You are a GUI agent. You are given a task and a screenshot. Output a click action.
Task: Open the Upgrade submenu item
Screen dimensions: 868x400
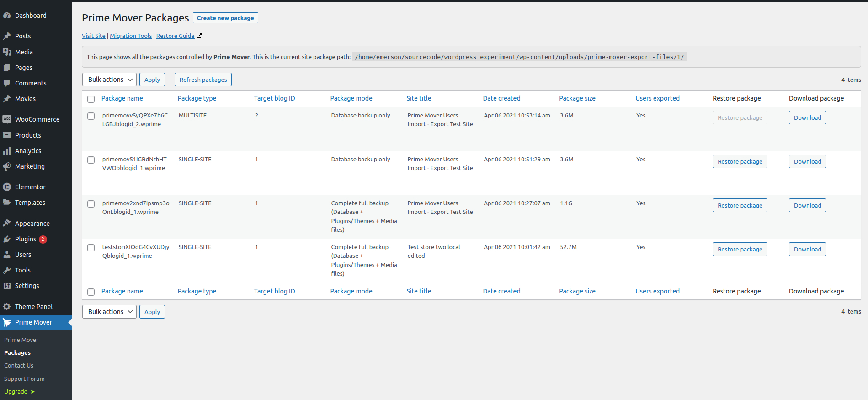click(19, 392)
